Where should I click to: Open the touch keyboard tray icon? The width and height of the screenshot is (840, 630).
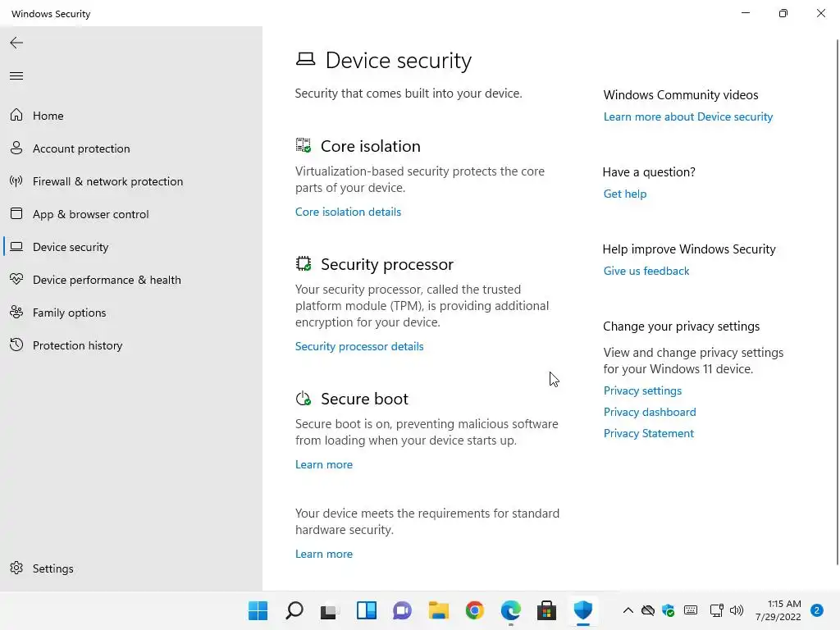pos(691,610)
